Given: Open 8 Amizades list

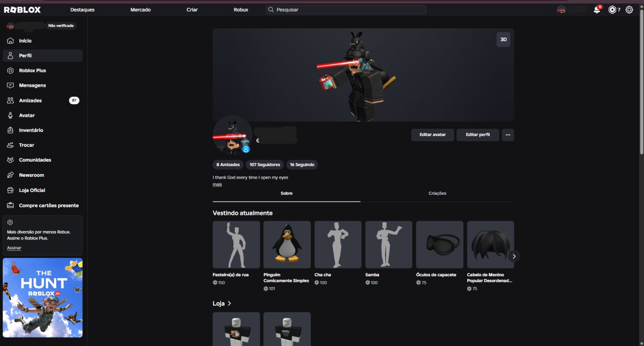Looking at the screenshot, I should (x=228, y=165).
